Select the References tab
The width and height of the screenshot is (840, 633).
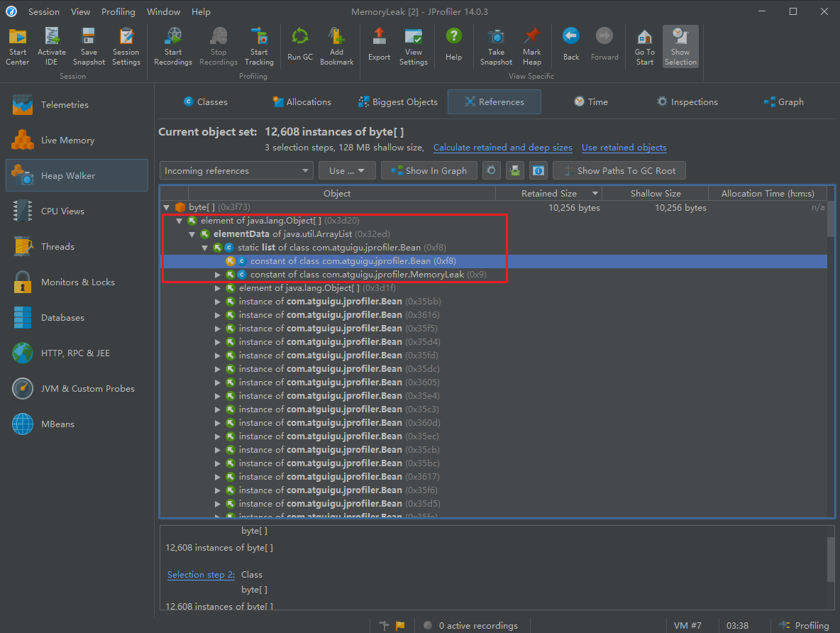(x=494, y=102)
